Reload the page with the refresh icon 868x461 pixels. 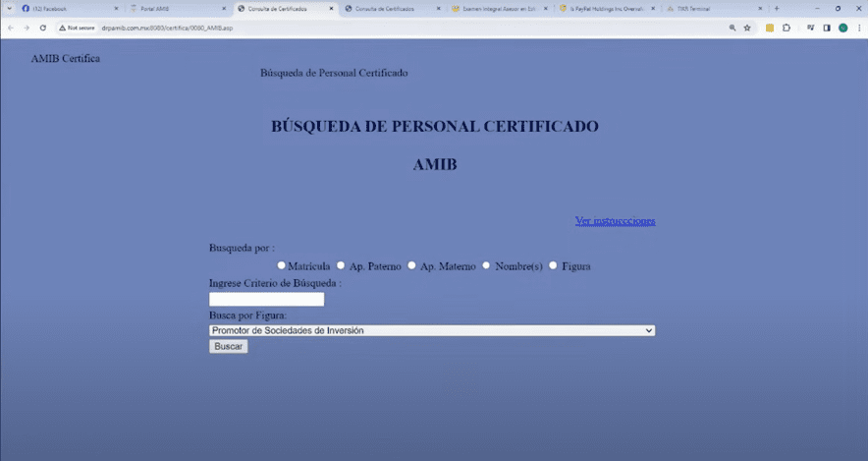42,28
